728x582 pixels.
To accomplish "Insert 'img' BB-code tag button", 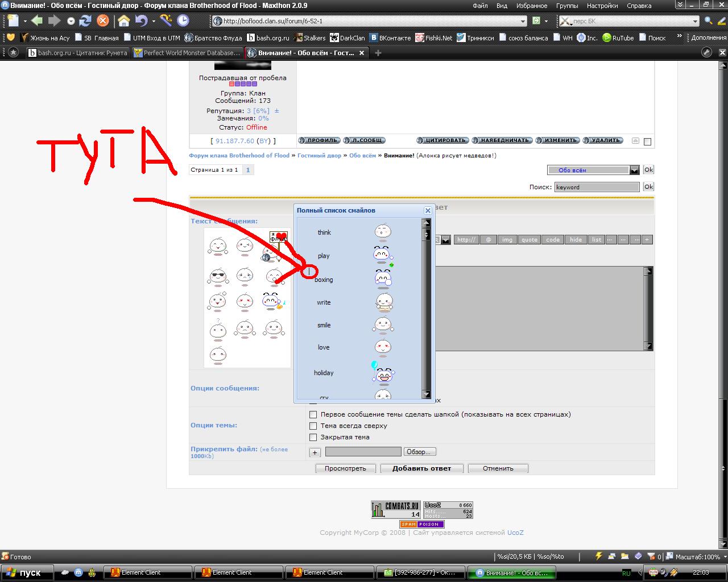I will point(507,240).
